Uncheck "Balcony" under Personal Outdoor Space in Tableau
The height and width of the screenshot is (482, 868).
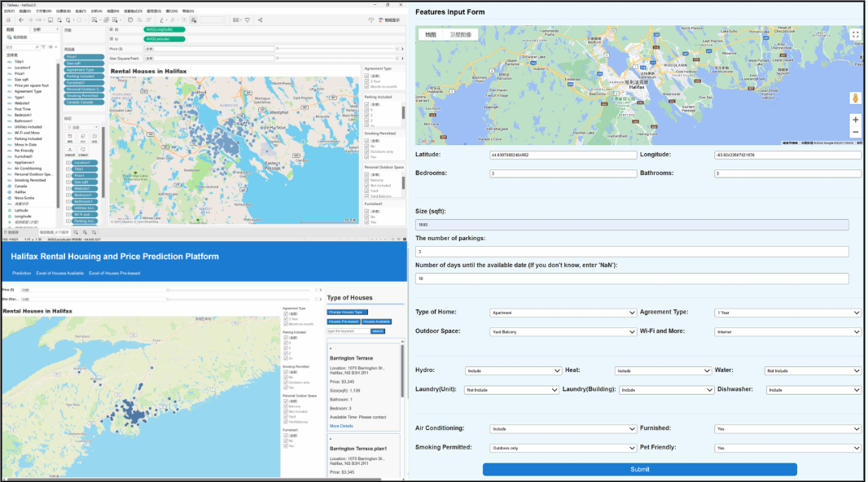[x=366, y=180]
